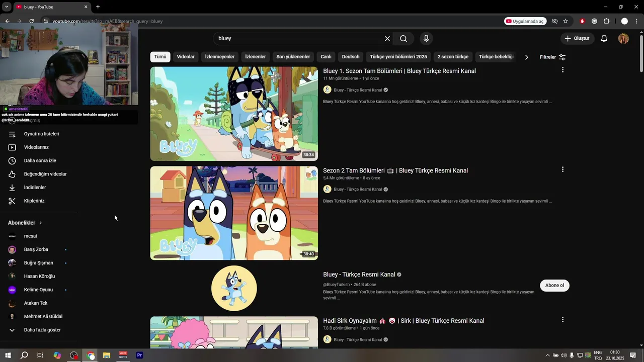Select the Videolar filter chip

point(186,57)
